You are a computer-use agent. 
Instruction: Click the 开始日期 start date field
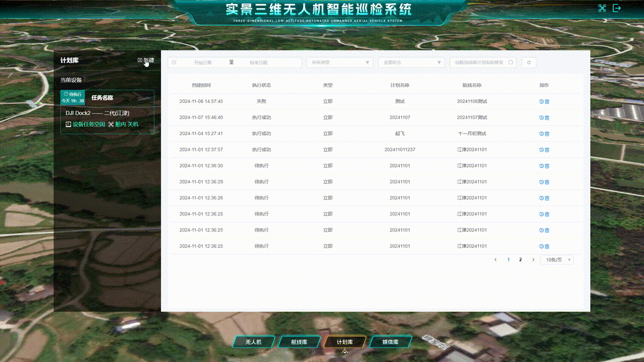point(202,62)
